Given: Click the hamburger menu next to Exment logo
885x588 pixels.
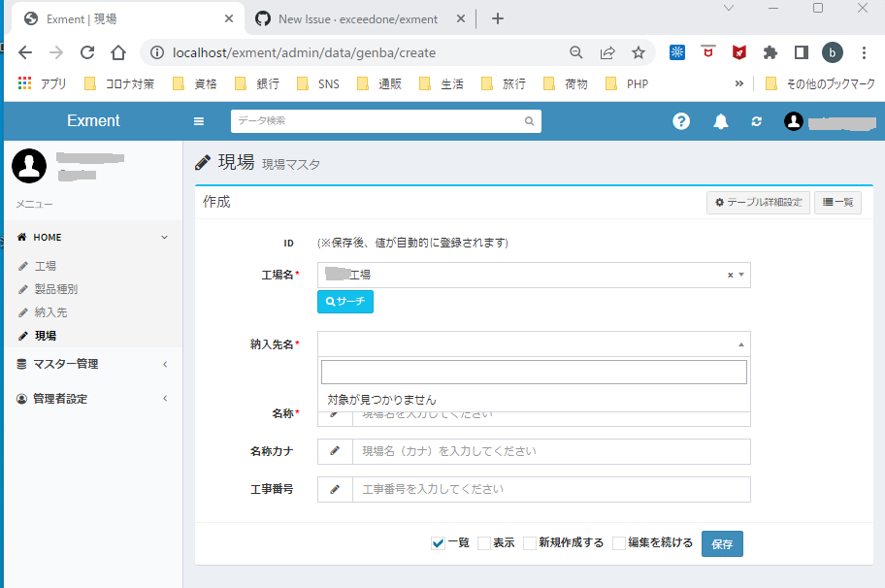Looking at the screenshot, I should pos(199,121).
